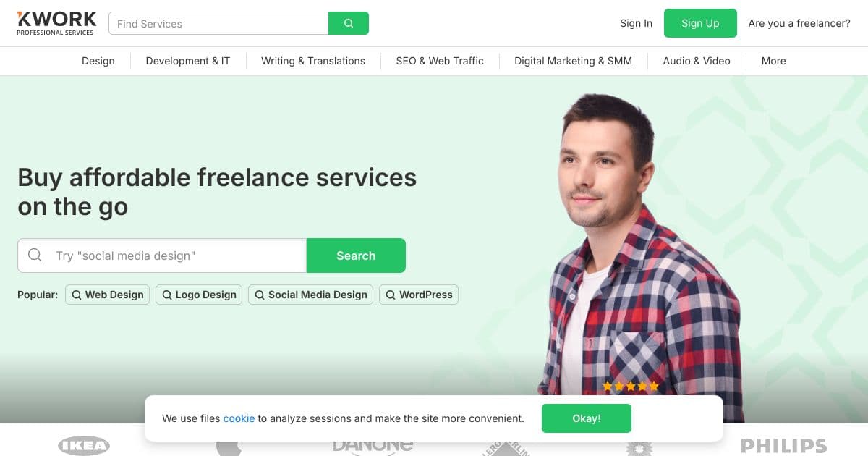Open the Audio & Video category menu
Image resolution: width=868 pixels, height=456 pixels.
click(x=696, y=61)
